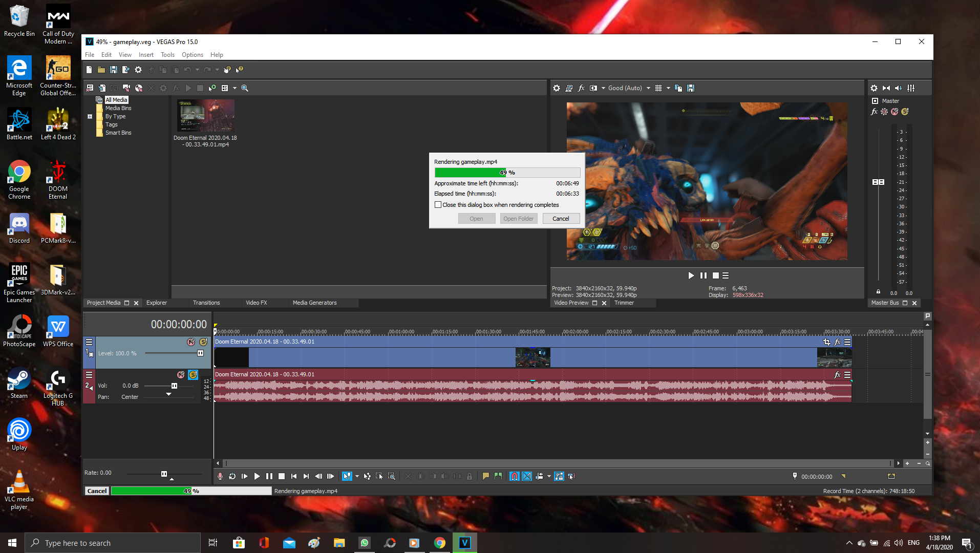
Task: Toggle Enable Snapping magnet
Action: pos(515,477)
